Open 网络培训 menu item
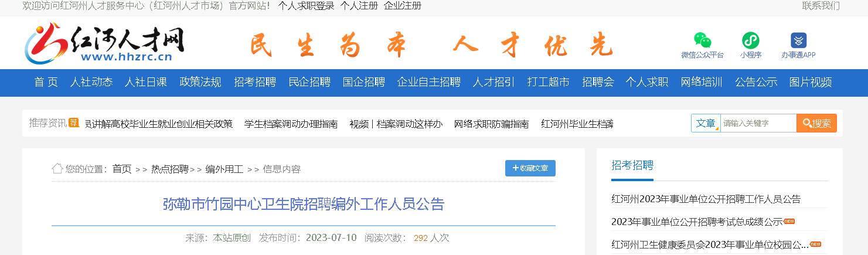868x255 pixels. [x=702, y=82]
